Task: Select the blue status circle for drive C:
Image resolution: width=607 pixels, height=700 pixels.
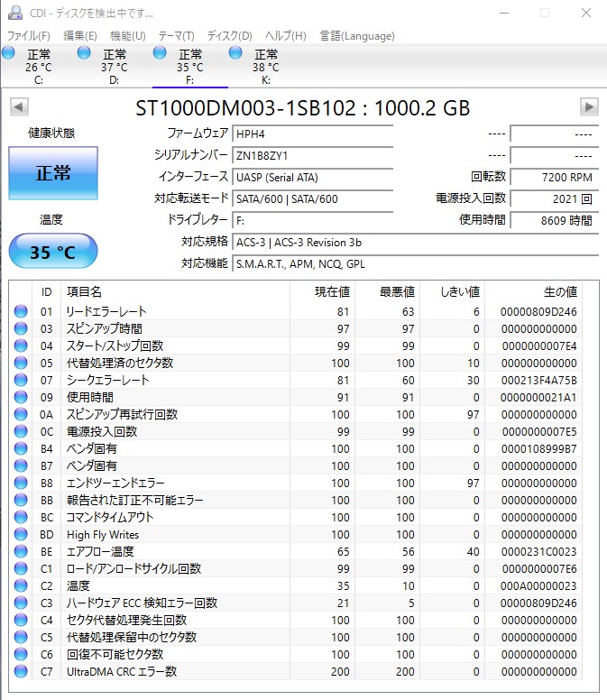Action: coord(8,53)
